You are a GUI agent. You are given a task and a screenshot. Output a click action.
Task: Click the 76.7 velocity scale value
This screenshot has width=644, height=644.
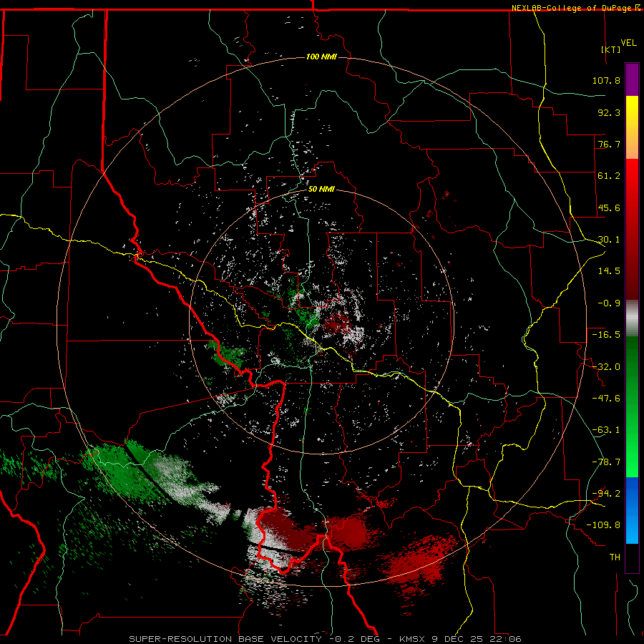609,144
